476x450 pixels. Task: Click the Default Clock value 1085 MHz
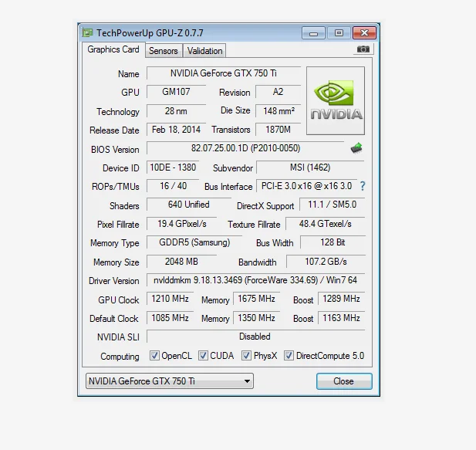click(x=170, y=318)
